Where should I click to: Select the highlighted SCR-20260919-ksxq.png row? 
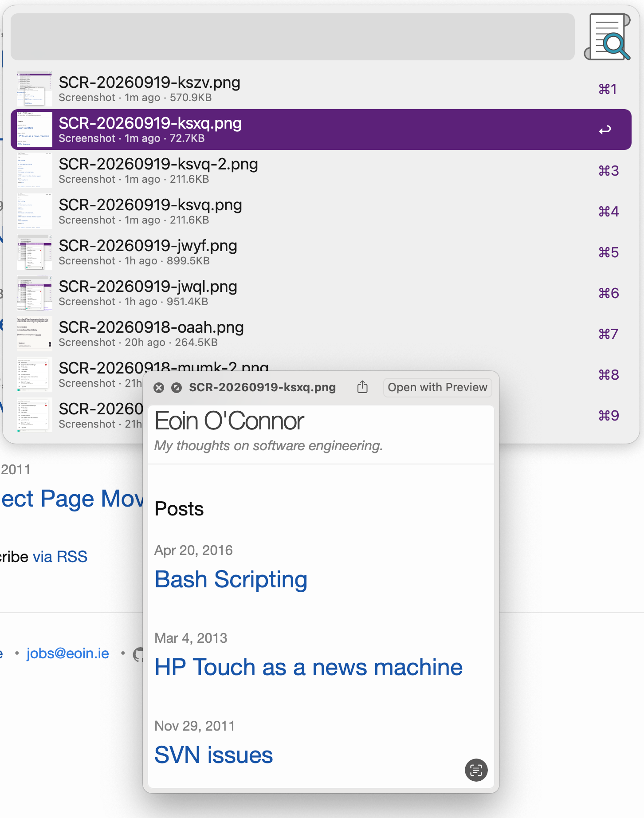pyautogui.click(x=321, y=130)
